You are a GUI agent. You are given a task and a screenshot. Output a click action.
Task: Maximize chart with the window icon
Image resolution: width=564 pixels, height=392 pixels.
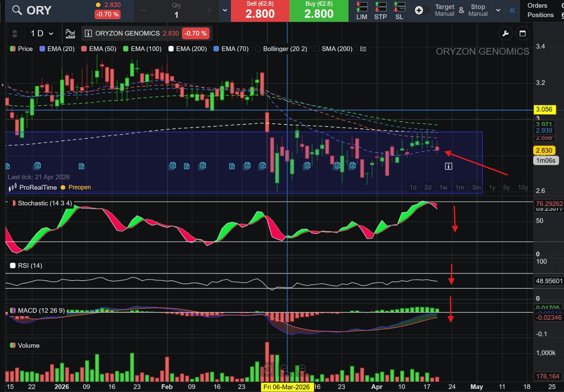click(x=522, y=33)
